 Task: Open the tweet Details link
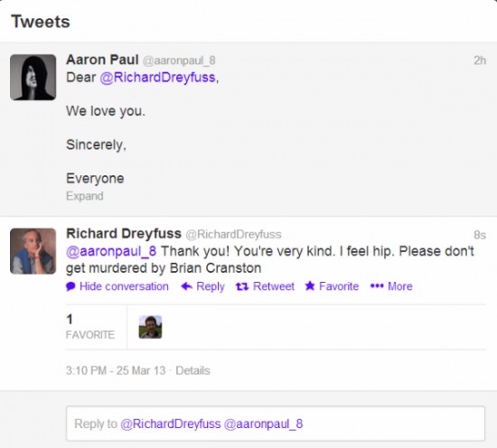point(192,370)
